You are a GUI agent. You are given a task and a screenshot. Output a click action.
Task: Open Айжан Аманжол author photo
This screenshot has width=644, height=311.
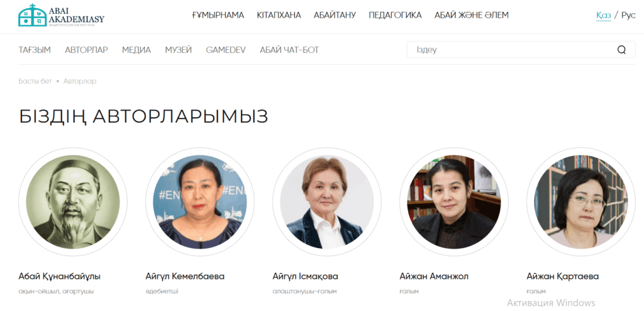[x=454, y=202]
